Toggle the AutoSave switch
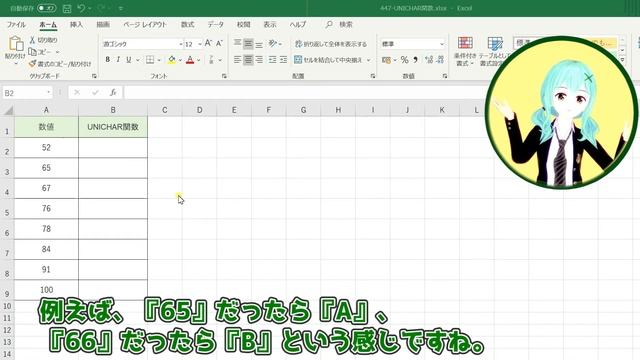 (47, 8)
